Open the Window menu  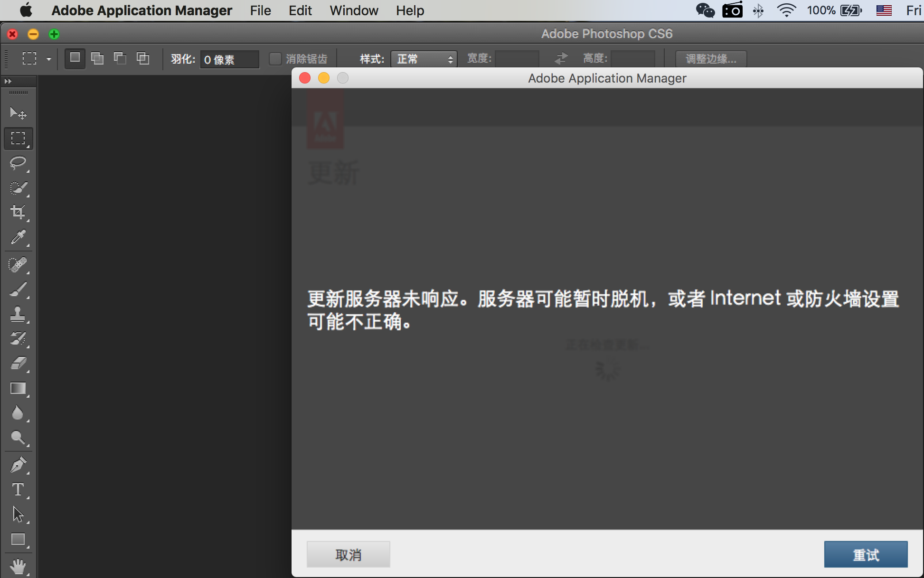click(x=354, y=10)
